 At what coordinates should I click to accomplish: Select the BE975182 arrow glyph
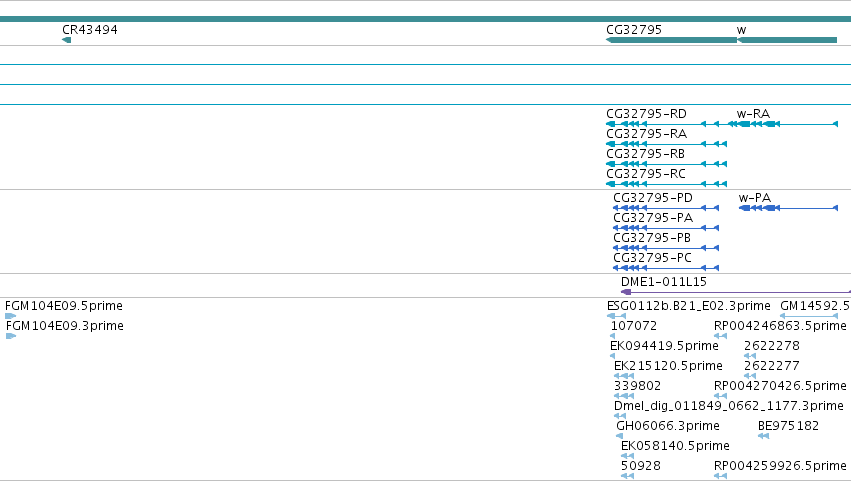[763, 436]
